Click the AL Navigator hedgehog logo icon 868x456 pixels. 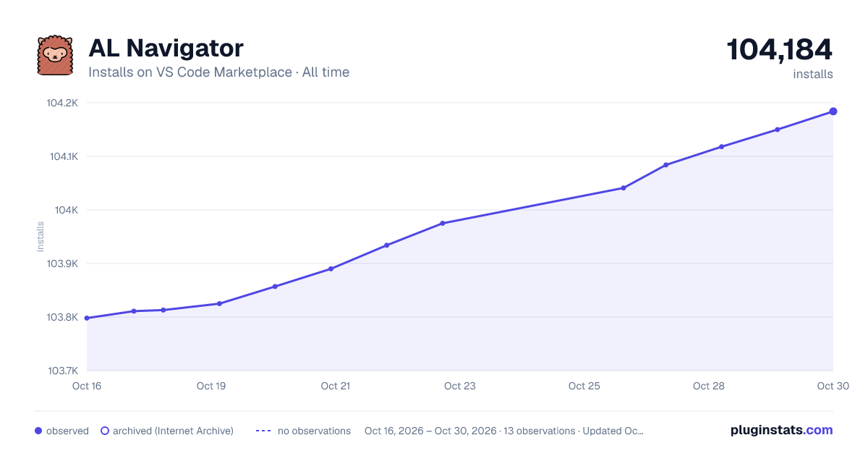(56, 55)
